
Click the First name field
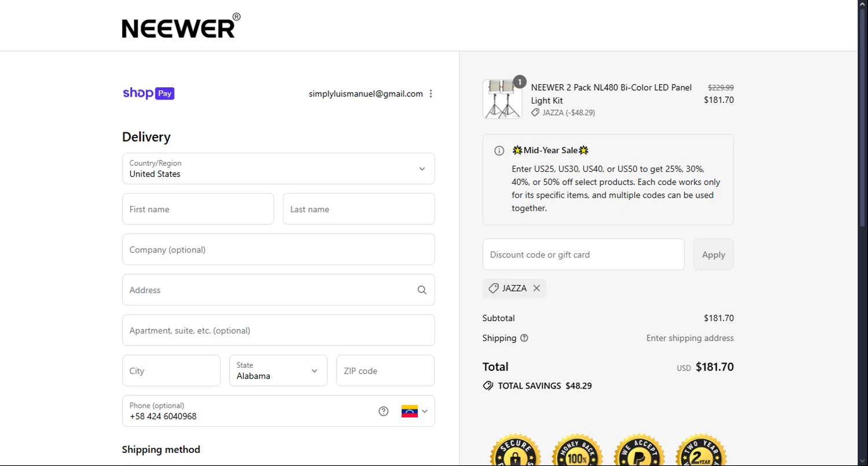(x=198, y=209)
